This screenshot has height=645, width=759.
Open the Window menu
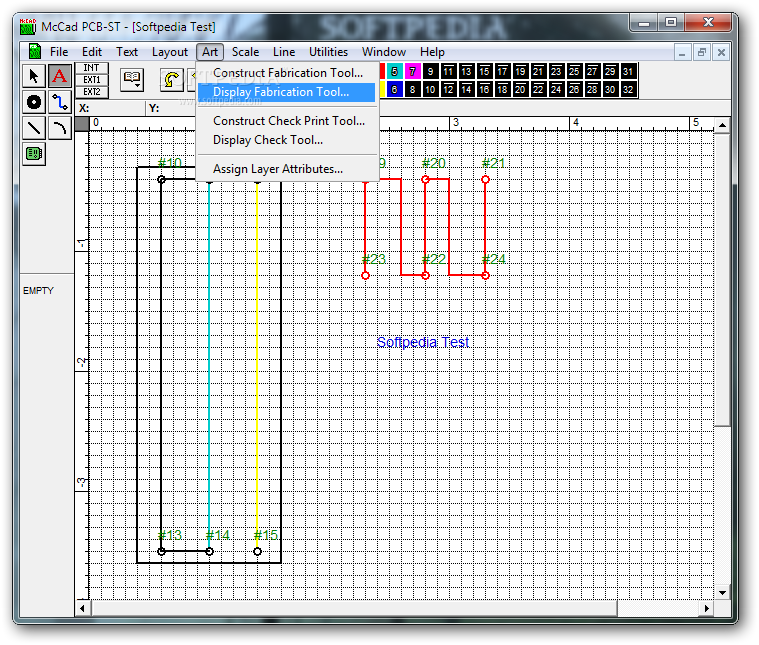click(384, 52)
